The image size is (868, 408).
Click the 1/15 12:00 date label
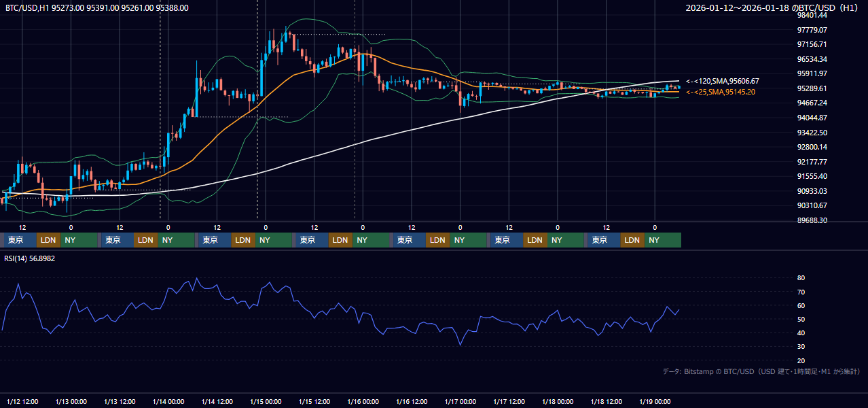[x=314, y=401]
